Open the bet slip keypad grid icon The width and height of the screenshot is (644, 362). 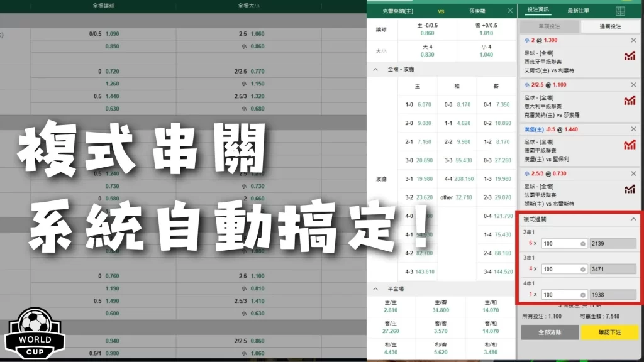(619, 11)
